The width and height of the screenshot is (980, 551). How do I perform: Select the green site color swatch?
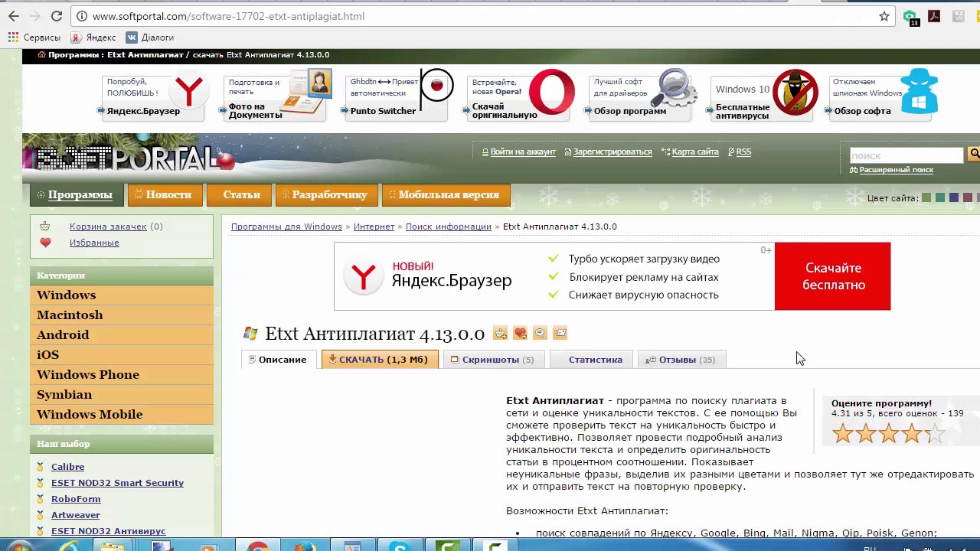tap(926, 198)
